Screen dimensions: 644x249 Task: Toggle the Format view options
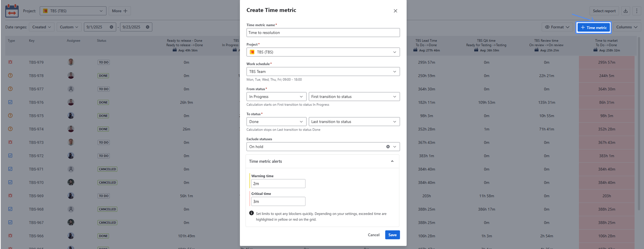tap(557, 27)
